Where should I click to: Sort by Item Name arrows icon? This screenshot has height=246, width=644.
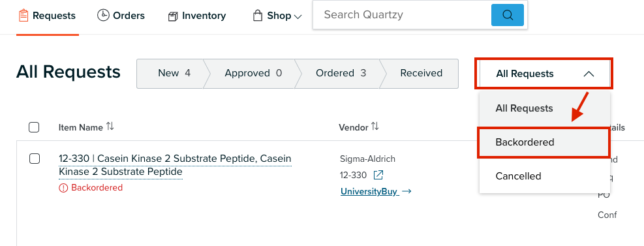(110, 127)
